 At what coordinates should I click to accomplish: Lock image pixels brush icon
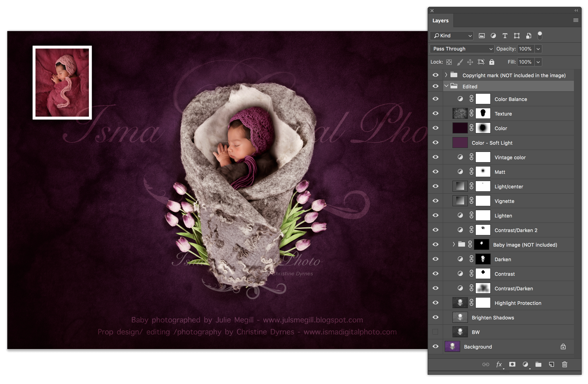click(x=460, y=62)
